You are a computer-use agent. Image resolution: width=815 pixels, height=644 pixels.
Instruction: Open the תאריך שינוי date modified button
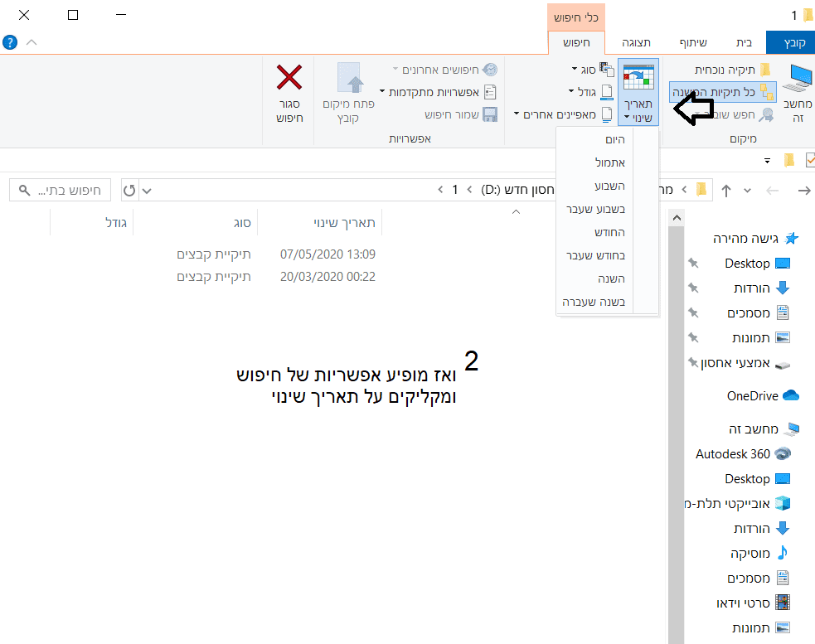pos(638,92)
